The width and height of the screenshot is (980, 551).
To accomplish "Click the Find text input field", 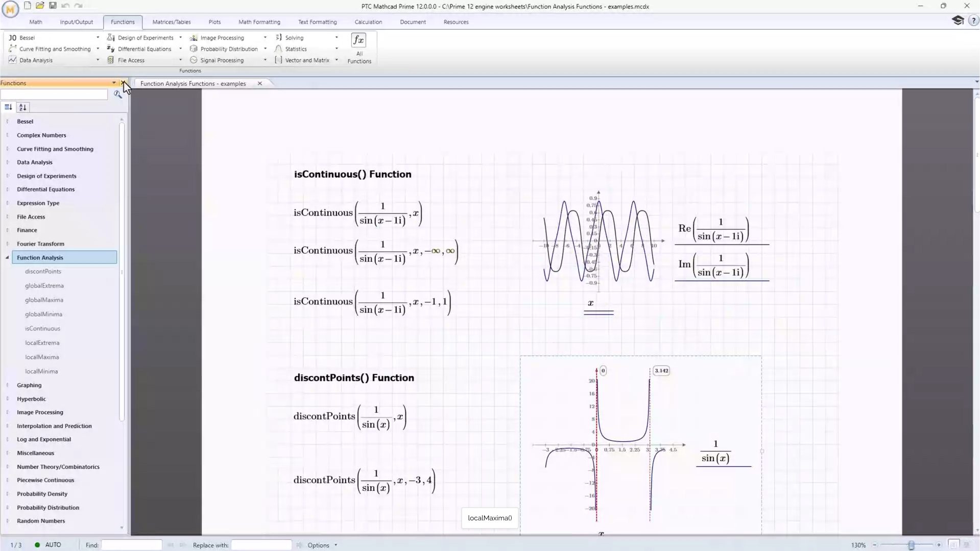I will (131, 545).
